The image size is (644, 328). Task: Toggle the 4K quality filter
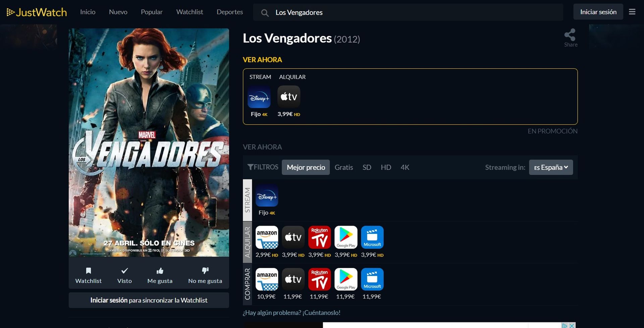(405, 167)
